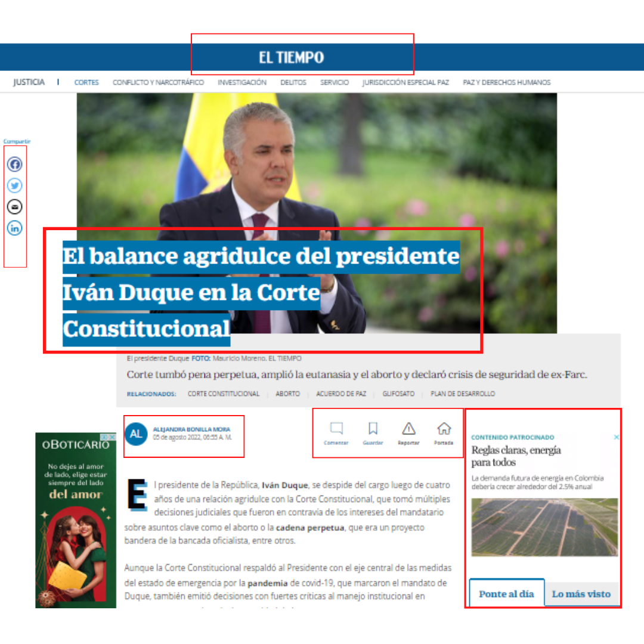Screen dimensions: 644x644
Task: Open the ACUERDO DE PAZ related tag
Action: 341,394
